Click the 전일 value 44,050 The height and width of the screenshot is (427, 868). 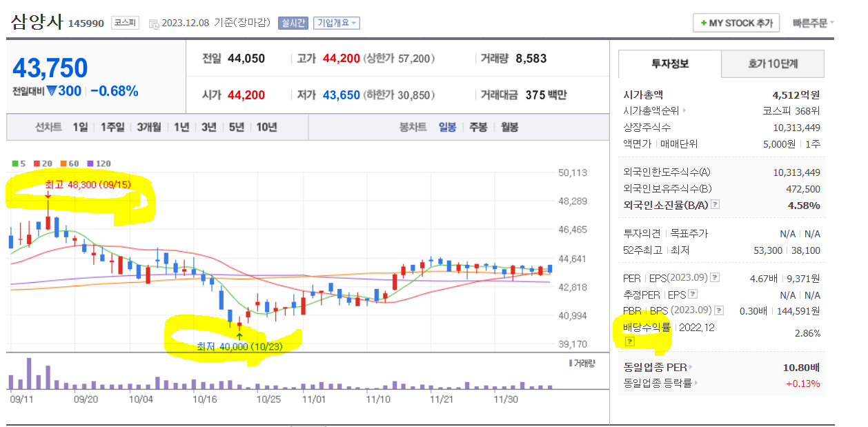[246, 59]
